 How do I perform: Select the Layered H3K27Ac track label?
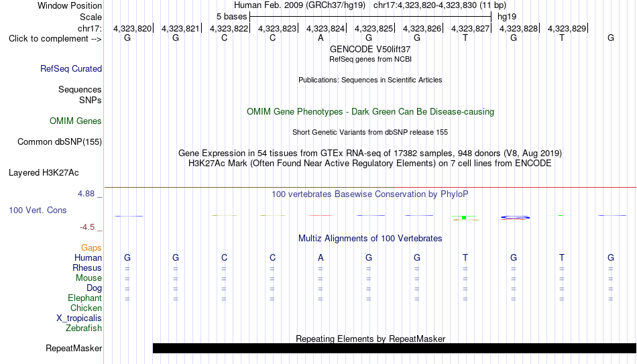click(44, 173)
